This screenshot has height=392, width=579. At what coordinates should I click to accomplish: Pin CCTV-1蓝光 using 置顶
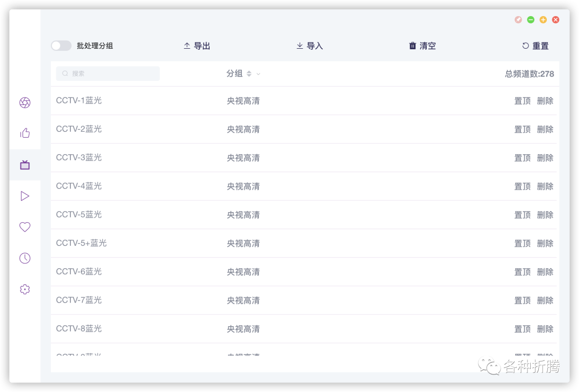coord(522,101)
